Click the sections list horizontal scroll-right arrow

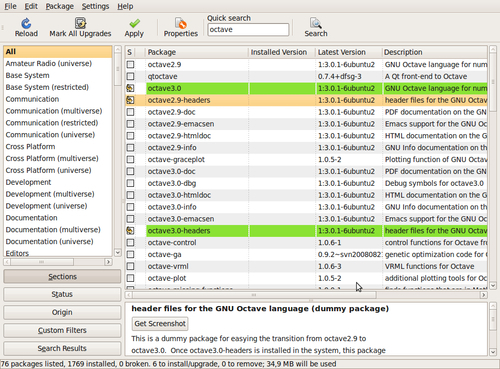108,262
